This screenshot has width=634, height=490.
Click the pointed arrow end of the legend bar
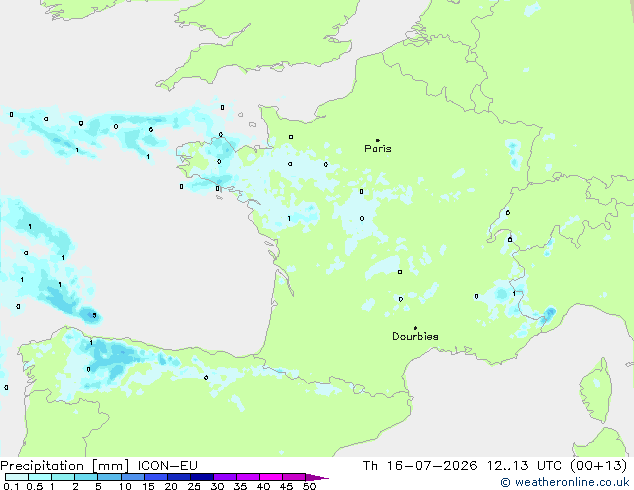tap(317, 478)
